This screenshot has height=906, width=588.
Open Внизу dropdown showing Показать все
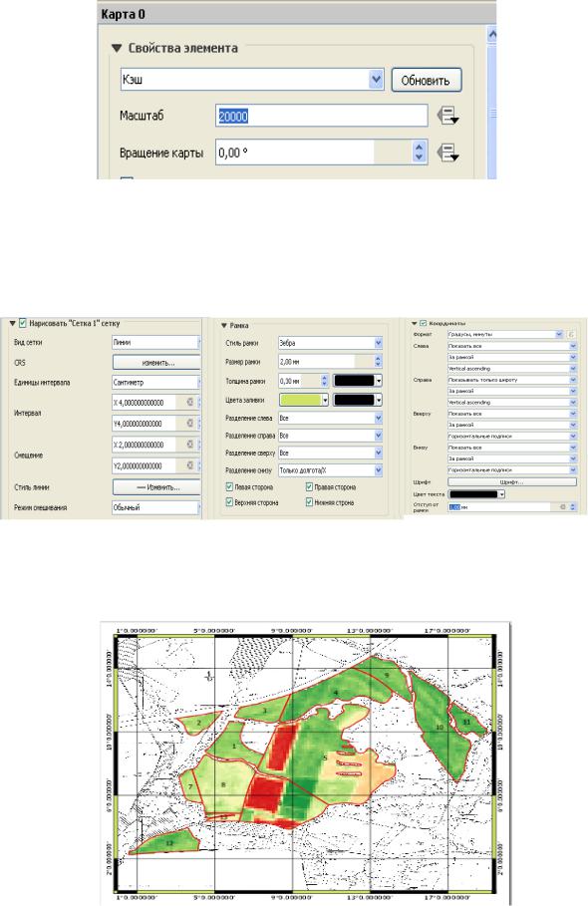[512, 448]
